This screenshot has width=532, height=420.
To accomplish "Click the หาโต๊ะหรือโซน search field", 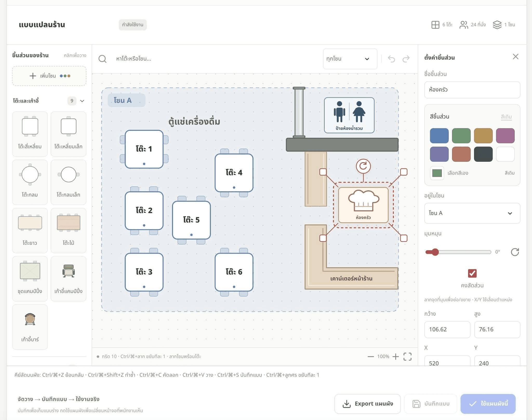I will click(x=216, y=59).
